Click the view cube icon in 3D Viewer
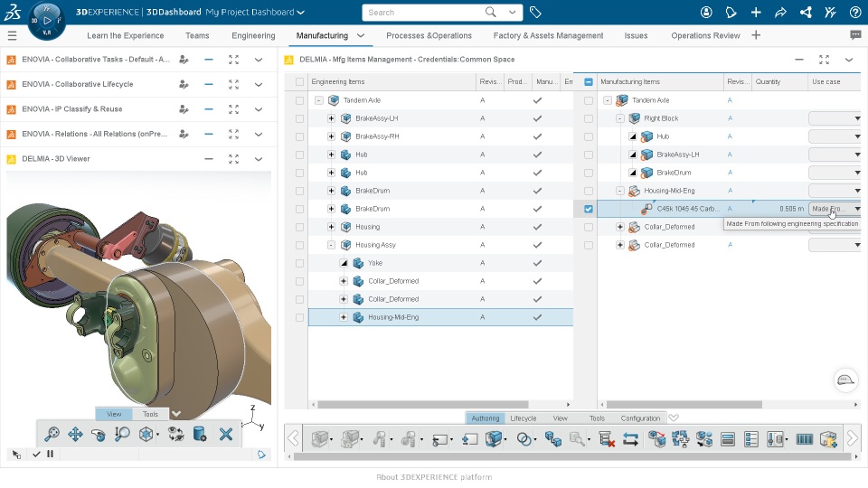This screenshot has width=868, height=488. (146, 435)
